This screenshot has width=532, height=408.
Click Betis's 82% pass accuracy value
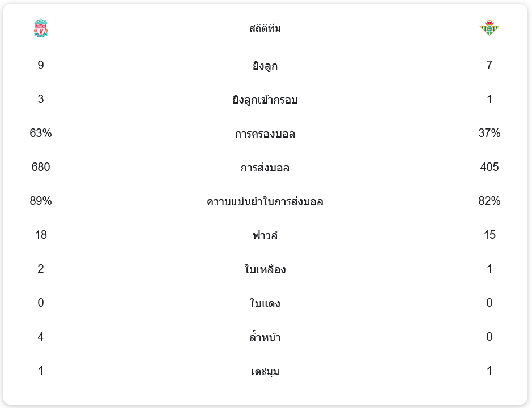click(x=490, y=201)
